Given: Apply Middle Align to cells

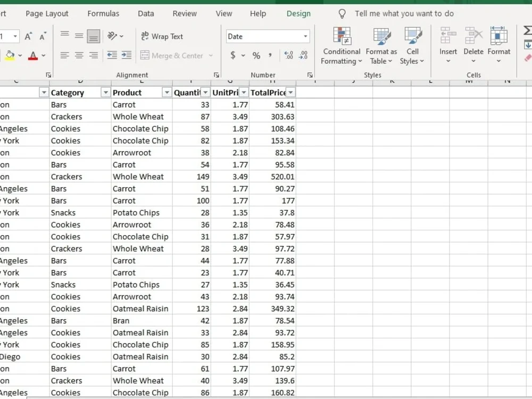Looking at the screenshot, I should [x=79, y=36].
